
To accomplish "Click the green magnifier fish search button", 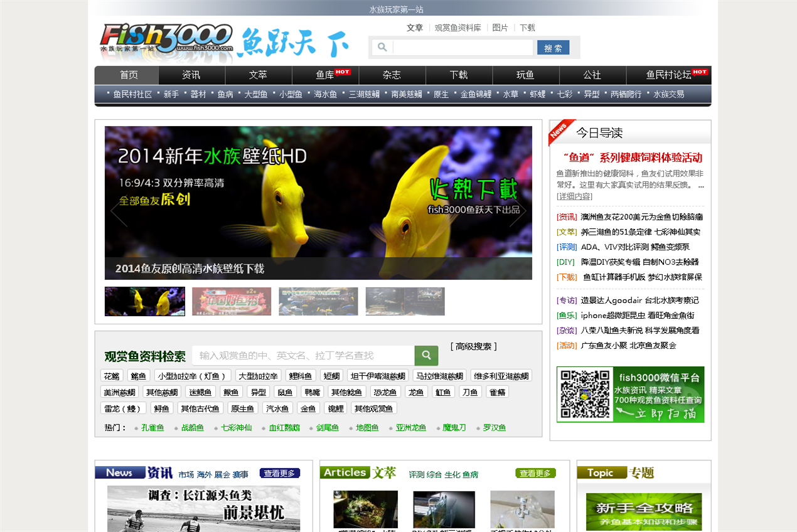I will (426, 356).
